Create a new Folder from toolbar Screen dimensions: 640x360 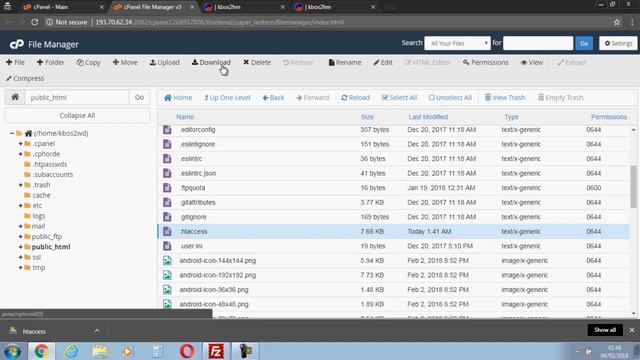pyautogui.click(x=50, y=62)
